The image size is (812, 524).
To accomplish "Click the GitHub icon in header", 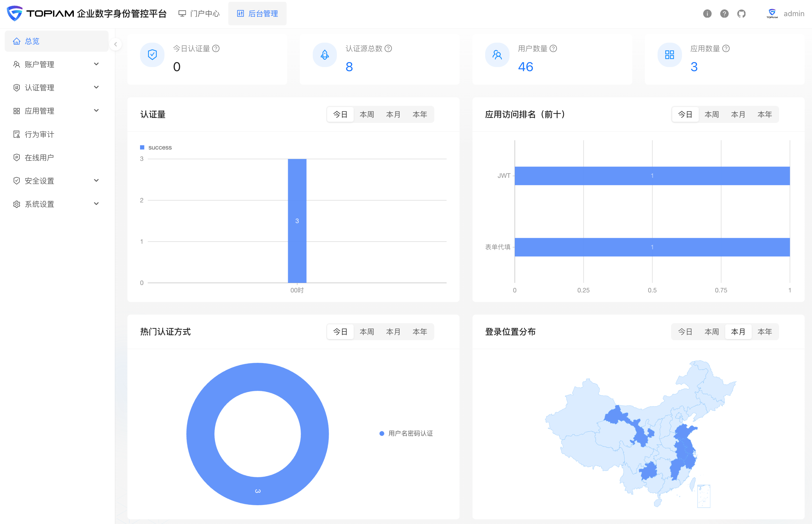I will point(741,14).
